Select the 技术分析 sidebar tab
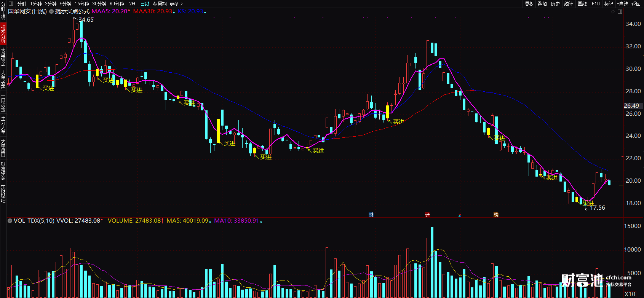The width and height of the screenshot is (644, 298). coord(3,33)
